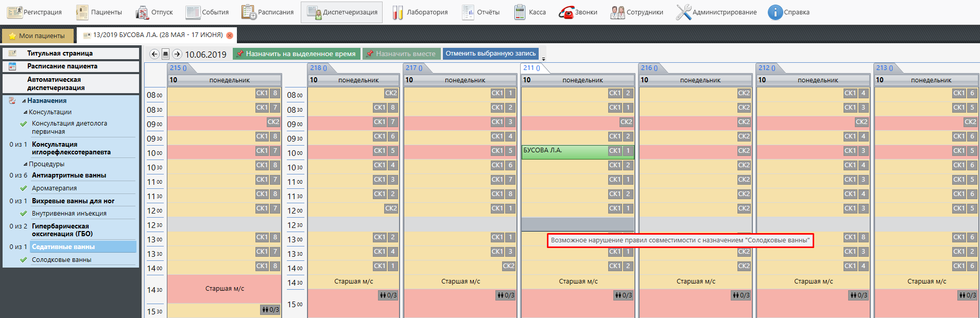Close the БУСОВА Л.А. patient tab
Image resolution: width=980 pixels, height=318 pixels.
click(x=230, y=36)
